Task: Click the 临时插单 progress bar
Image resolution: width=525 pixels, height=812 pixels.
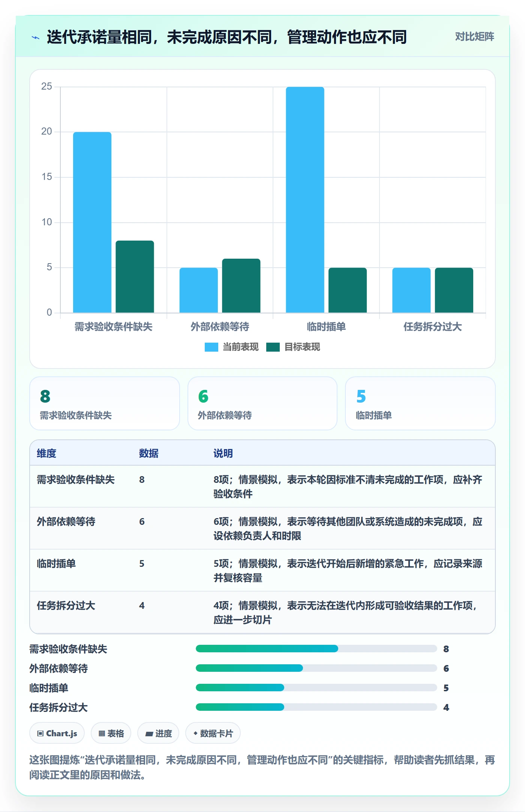Action: click(x=316, y=688)
